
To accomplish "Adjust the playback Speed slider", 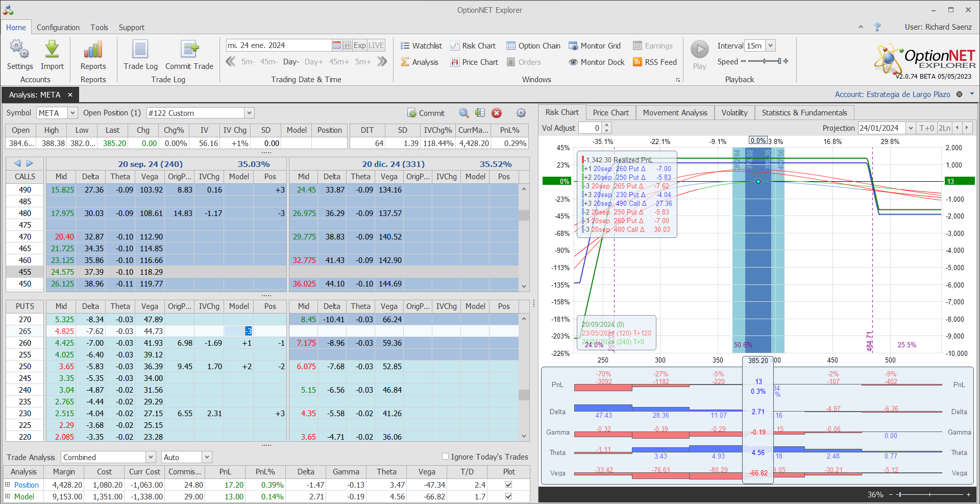I will pyautogui.click(x=765, y=61).
